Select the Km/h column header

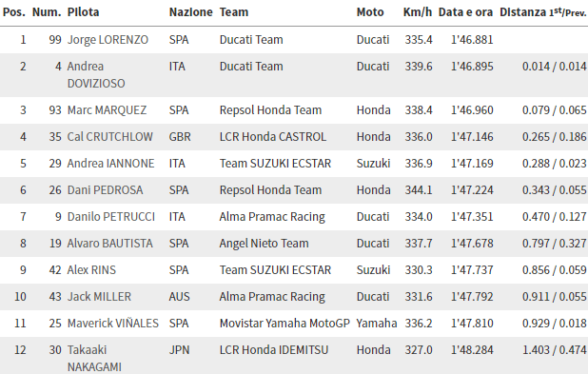418,12
